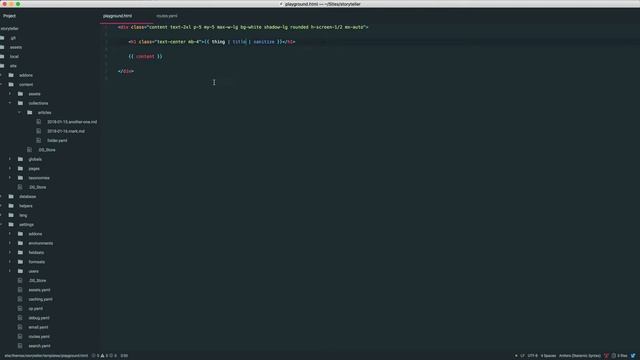
Task: Switch to the playground.html tab
Action: 118,16
